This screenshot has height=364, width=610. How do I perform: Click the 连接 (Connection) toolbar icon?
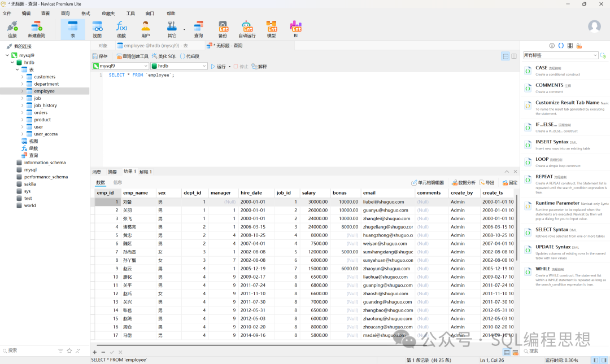pyautogui.click(x=12, y=29)
